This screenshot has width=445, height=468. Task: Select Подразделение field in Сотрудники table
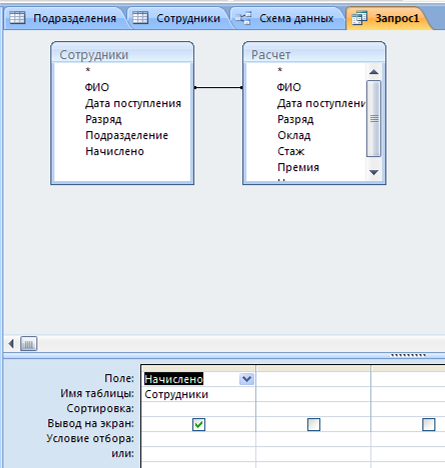pos(127,135)
